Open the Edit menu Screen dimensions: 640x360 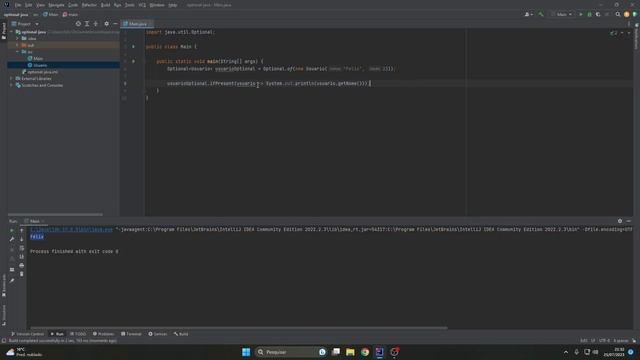[29, 5]
